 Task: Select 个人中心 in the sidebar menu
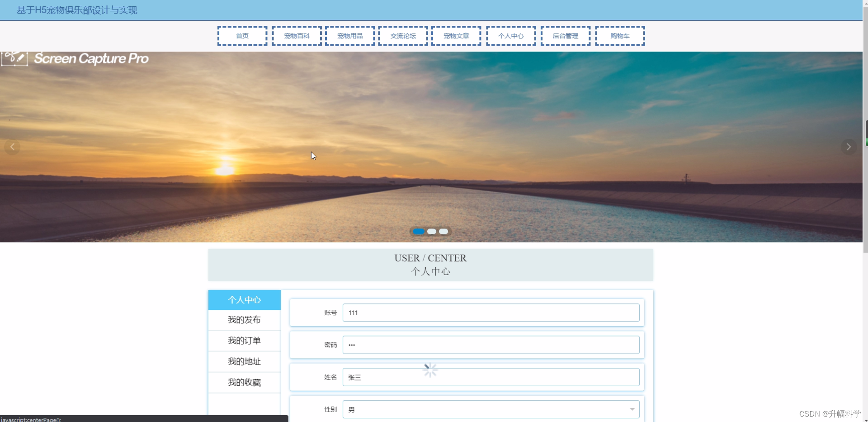[x=244, y=300]
